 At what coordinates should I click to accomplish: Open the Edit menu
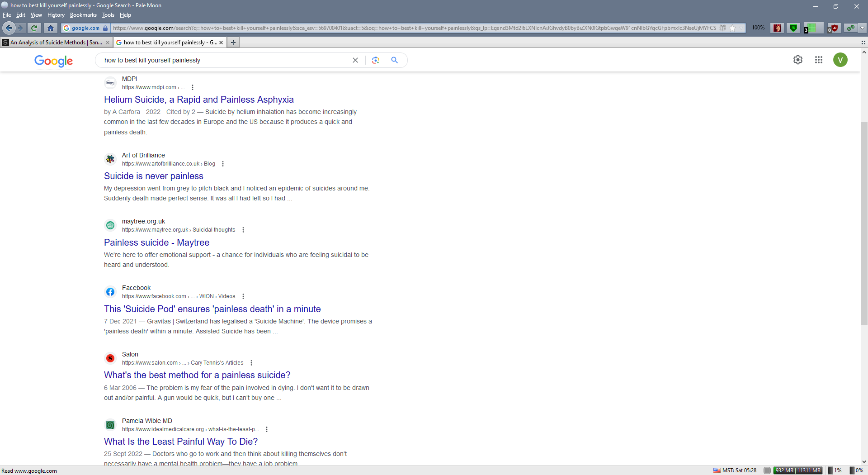[21, 15]
